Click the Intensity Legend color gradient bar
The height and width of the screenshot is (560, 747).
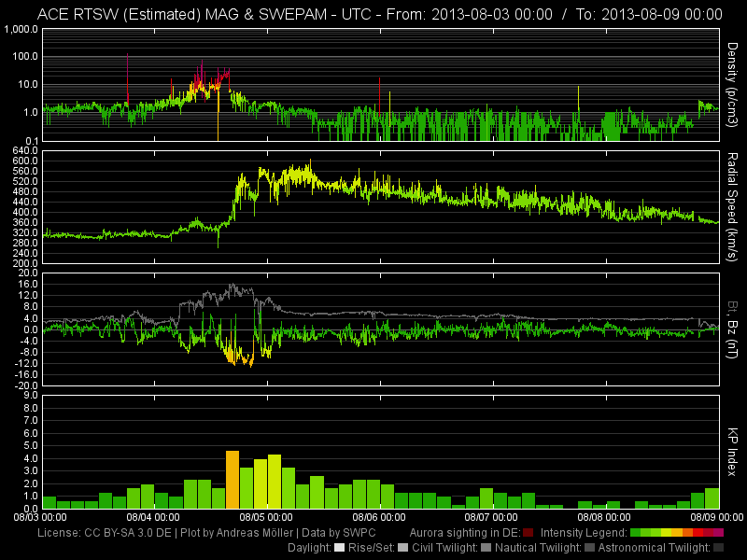(x=677, y=533)
